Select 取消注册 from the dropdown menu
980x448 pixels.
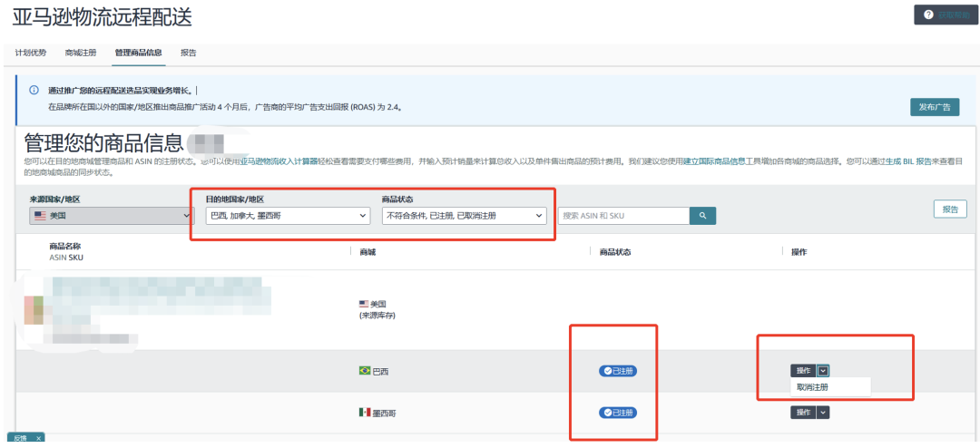[812, 386]
